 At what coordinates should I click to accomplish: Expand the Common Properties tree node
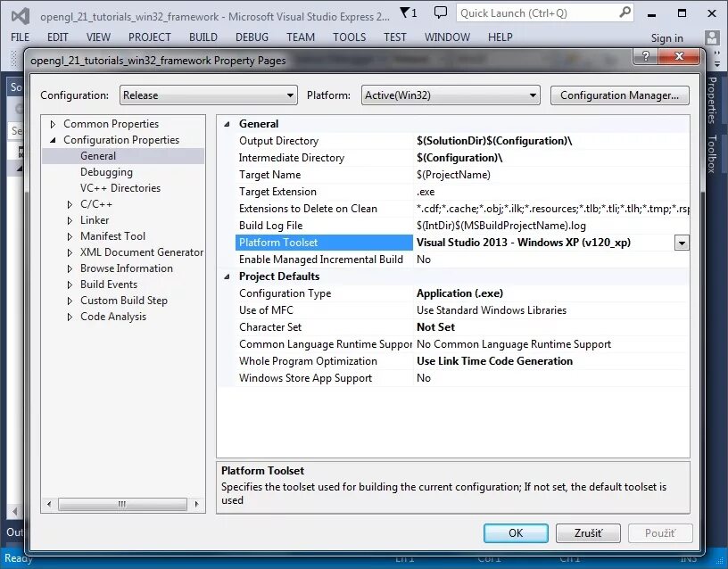(53, 124)
